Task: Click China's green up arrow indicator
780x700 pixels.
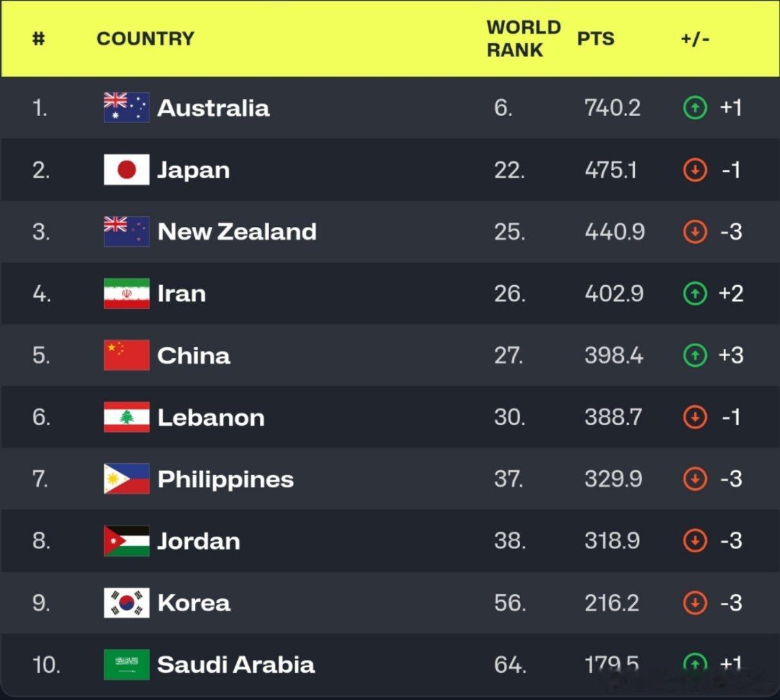Action: pos(695,355)
